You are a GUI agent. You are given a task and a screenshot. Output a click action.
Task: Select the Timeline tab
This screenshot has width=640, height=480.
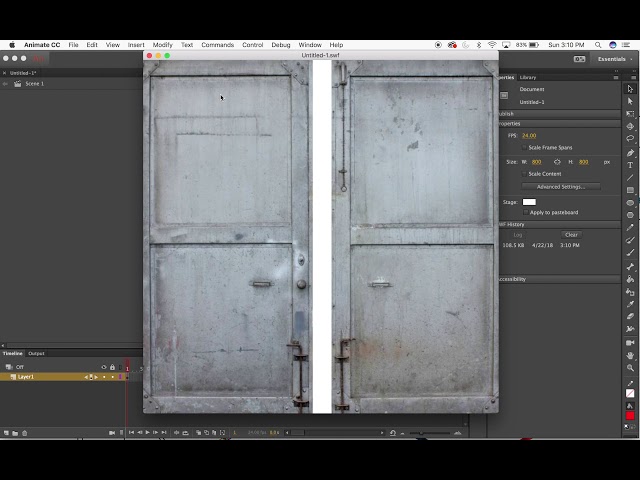click(x=13, y=353)
